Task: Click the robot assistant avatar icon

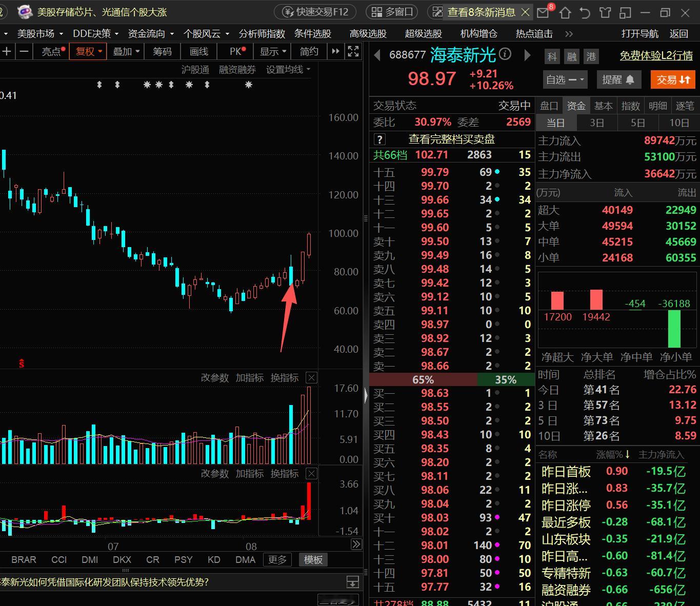Action: click(25, 12)
